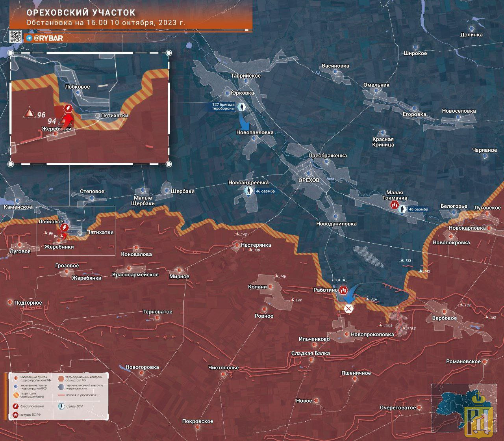Click the height triangle labeled 143
Screen dimensions: 504x441
(x=237, y=234)
